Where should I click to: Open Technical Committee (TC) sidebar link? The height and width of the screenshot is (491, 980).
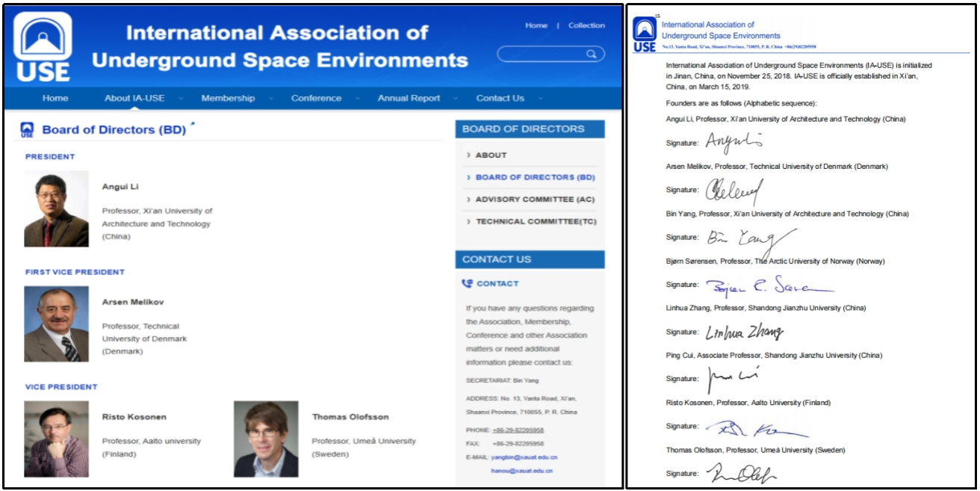[536, 222]
